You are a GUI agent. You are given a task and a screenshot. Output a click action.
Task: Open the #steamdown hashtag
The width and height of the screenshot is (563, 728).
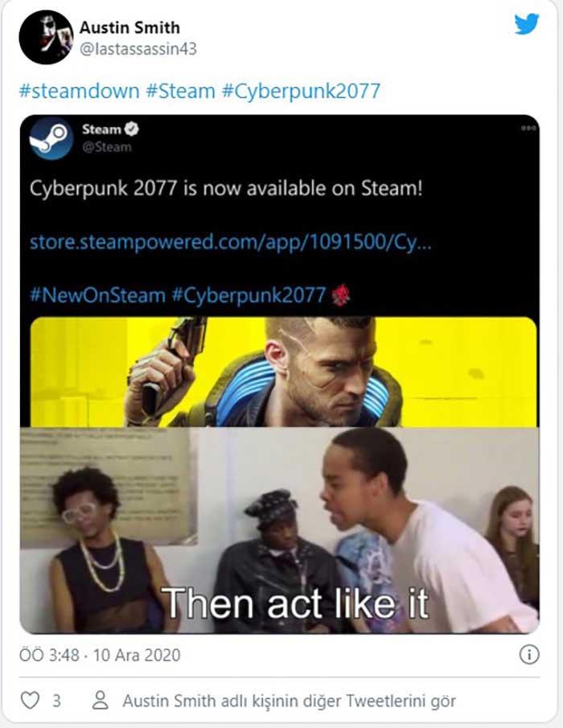click(x=80, y=91)
